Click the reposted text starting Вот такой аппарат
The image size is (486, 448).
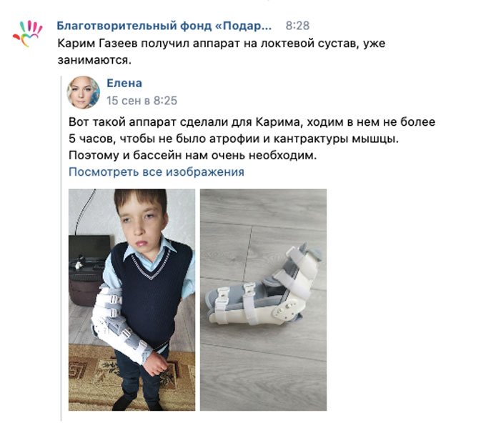pos(252,139)
